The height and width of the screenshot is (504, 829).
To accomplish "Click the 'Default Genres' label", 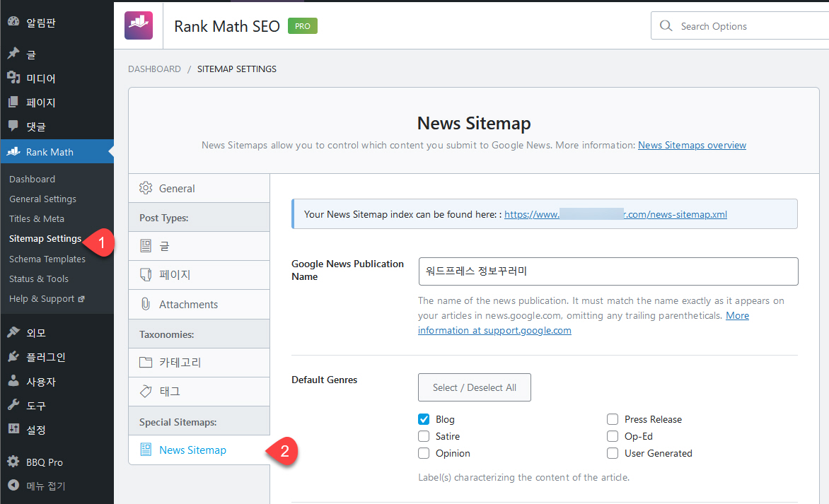I will (324, 380).
